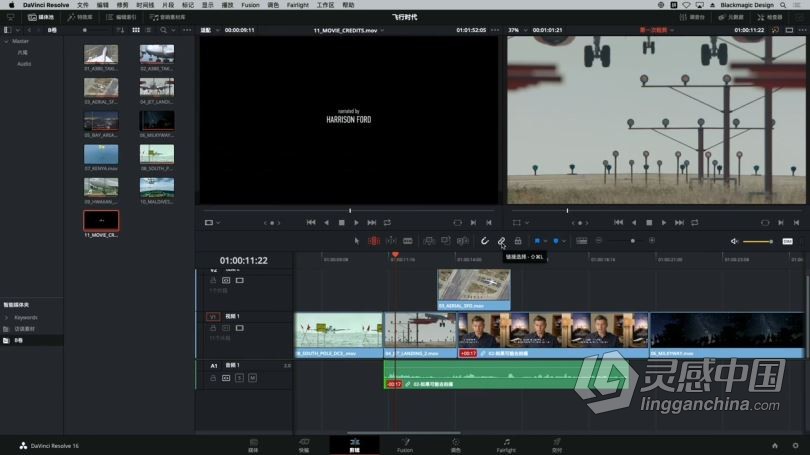This screenshot has height=455, width=810.
Task: Expand the Master bin tree
Action: pos(6,41)
